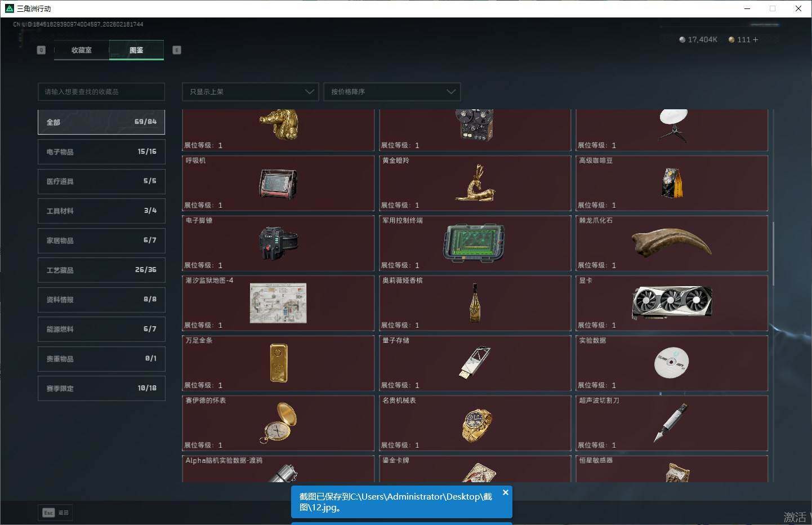Image resolution: width=812 pixels, height=525 pixels.
Task: Open the 万足金条 gold bar icon
Action: [x=279, y=363]
